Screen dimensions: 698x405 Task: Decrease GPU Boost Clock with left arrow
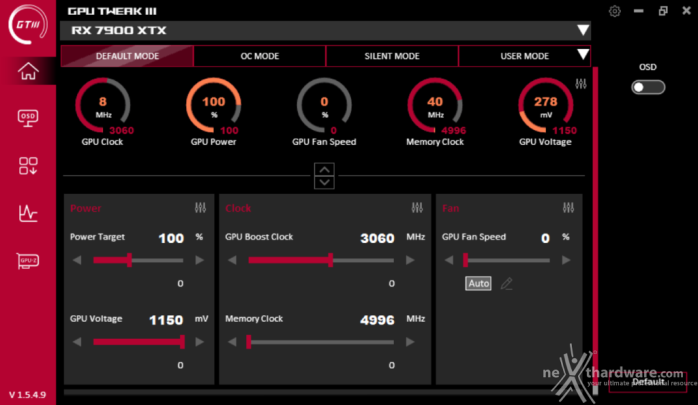tap(232, 260)
